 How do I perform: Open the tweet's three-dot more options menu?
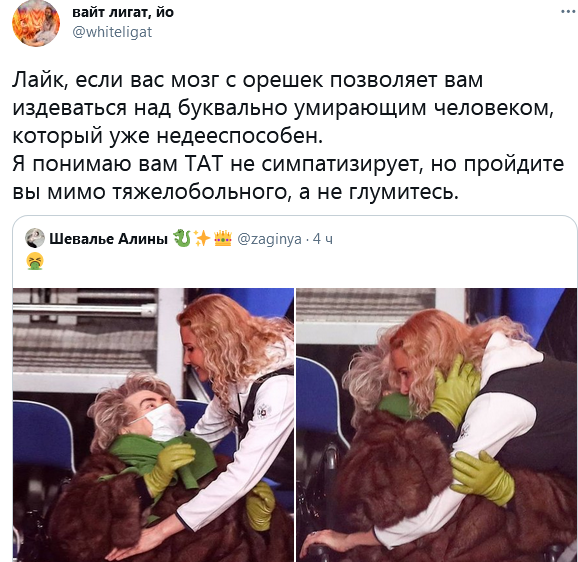coord(568,12)
